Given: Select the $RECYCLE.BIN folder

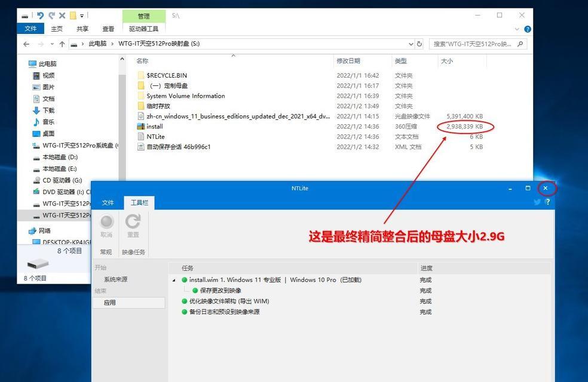Looking at the screenshot, I should click(x=167, y=75).
